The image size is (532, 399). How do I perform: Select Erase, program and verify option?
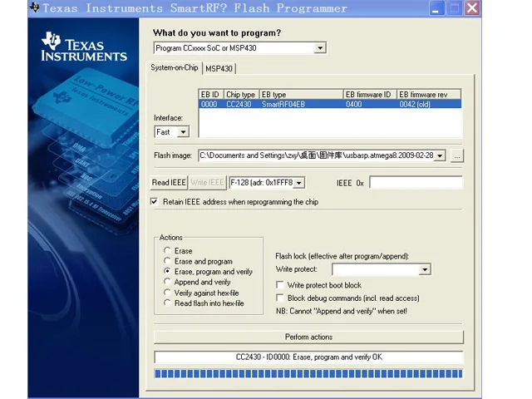tap(167, 271)
